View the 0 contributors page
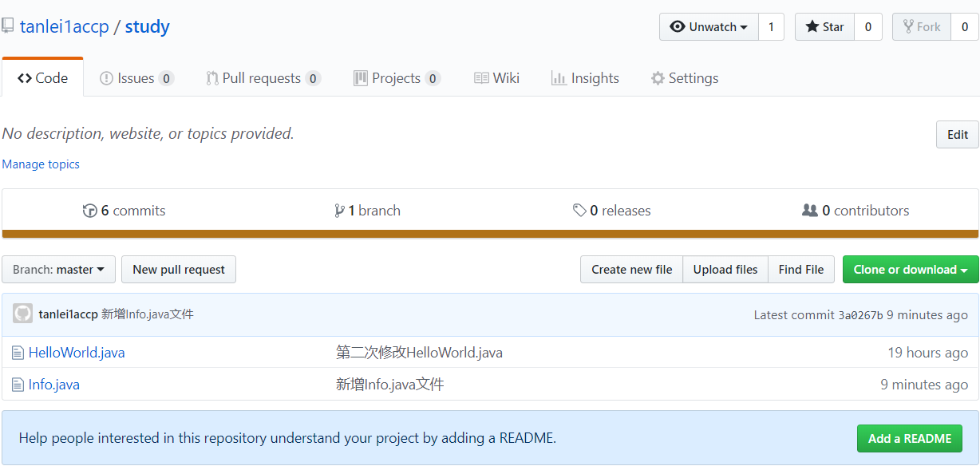The height and width of the screenshot is (466, 980). 856,211
